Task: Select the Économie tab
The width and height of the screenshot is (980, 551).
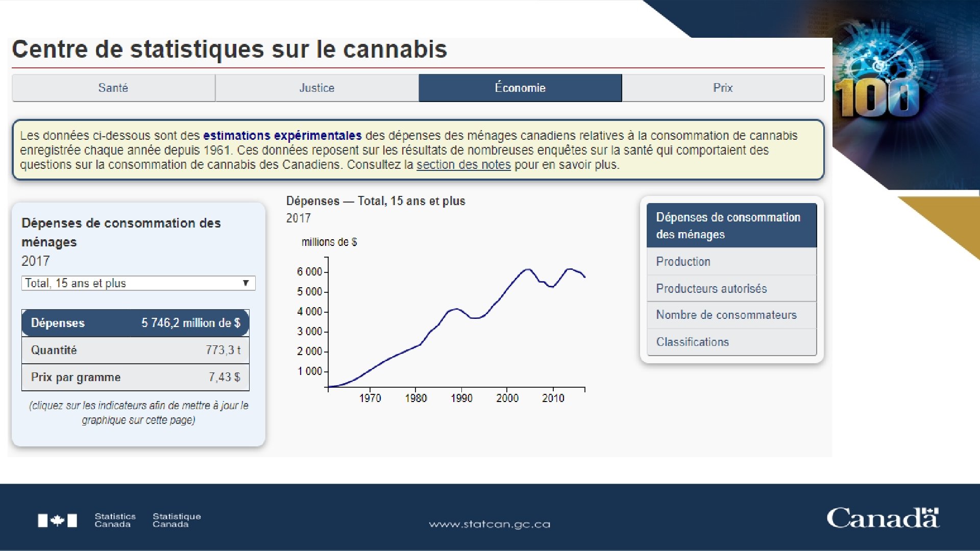Action: click(x=520, y=88)
